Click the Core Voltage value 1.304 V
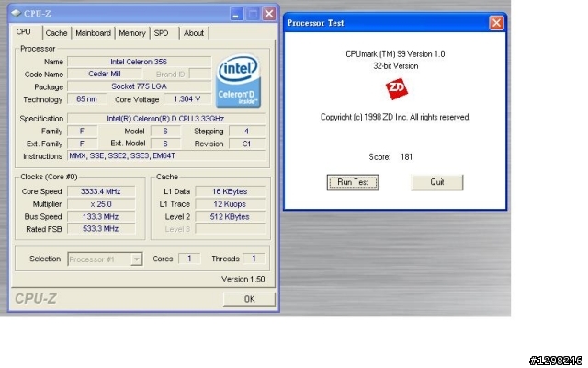This screenshot has width=588, height=368. [x=187, y=99]
